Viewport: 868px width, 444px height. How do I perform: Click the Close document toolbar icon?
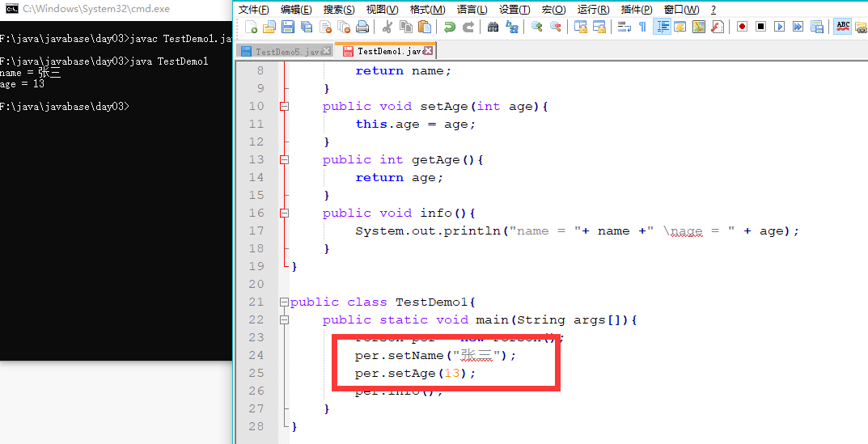click(x=325, y=27)
